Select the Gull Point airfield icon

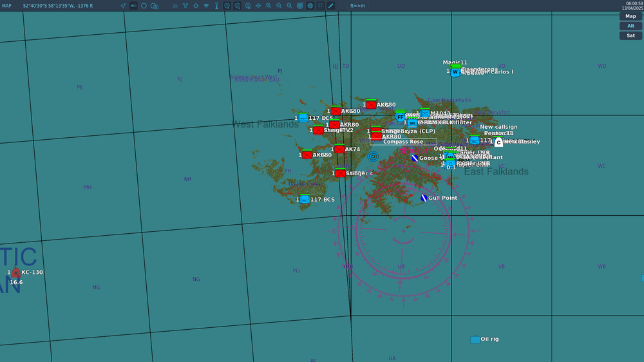click(x=424, y=198)
